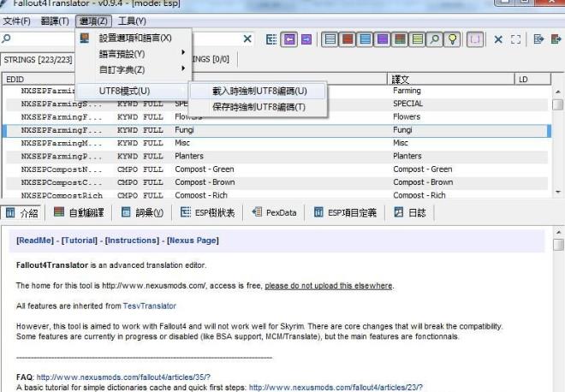
Task: Open the [Tutorial] link
Action: click(80, 241)
